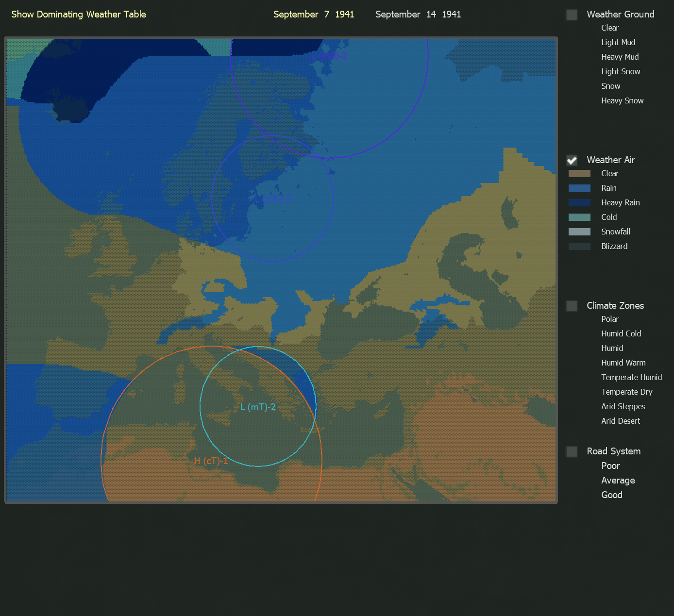Click the Snow entry under Weather Ground
674x616 pixels.
click(611, 86)
